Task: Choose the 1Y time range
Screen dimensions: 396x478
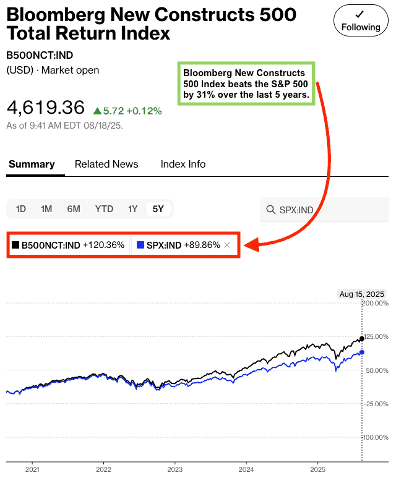Action: 133,209
